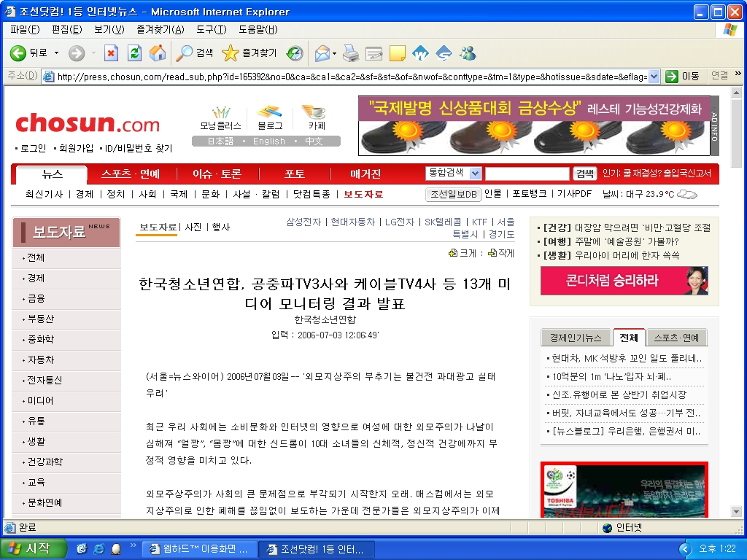Click the blue W toolbar icon
The height and width of the screenshot is (560, 747).
coord(420,52)
